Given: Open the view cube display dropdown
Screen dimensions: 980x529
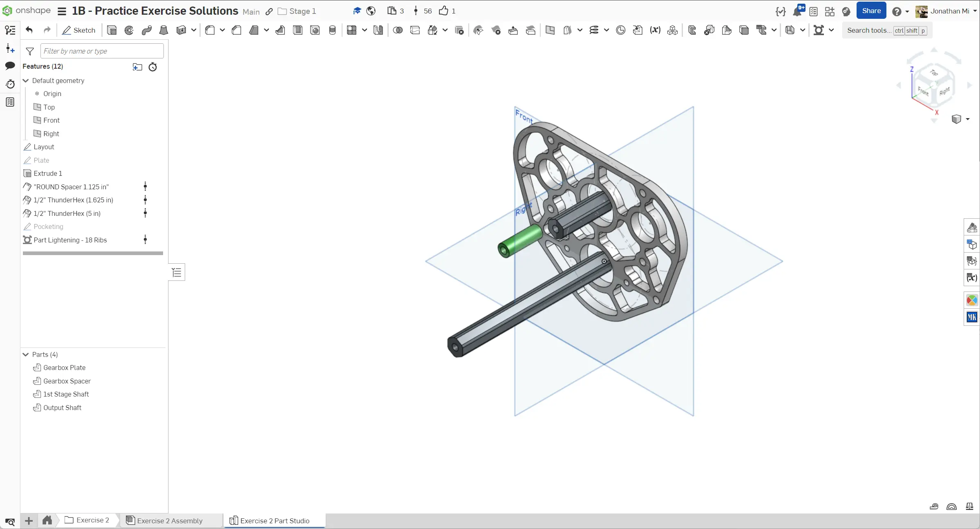Looking at the screenshot, I should click(x=967, y=119).
